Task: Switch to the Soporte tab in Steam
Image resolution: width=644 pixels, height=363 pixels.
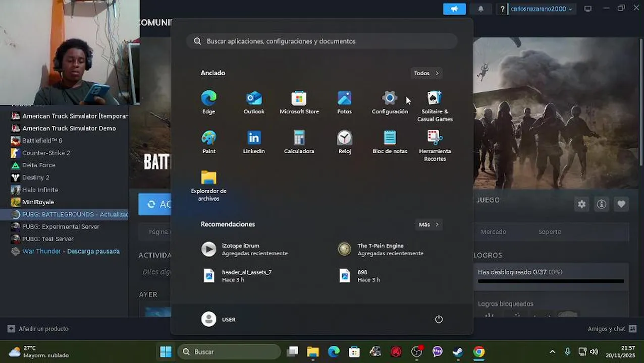Action: pos(550,232)
